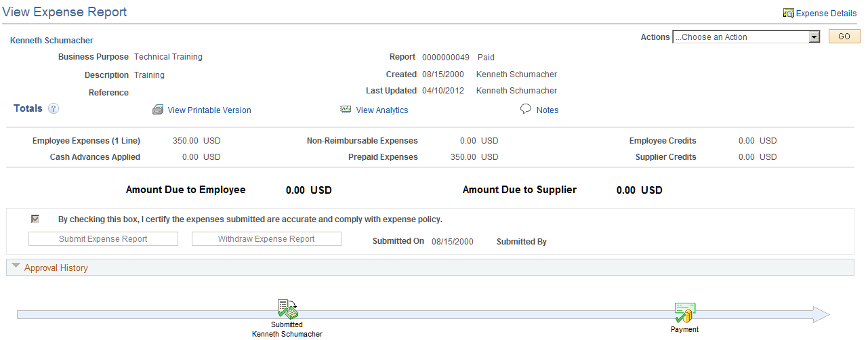Click the Cash Advances Applied 0.00 amount
868x340 pixels.
(190, 157)
